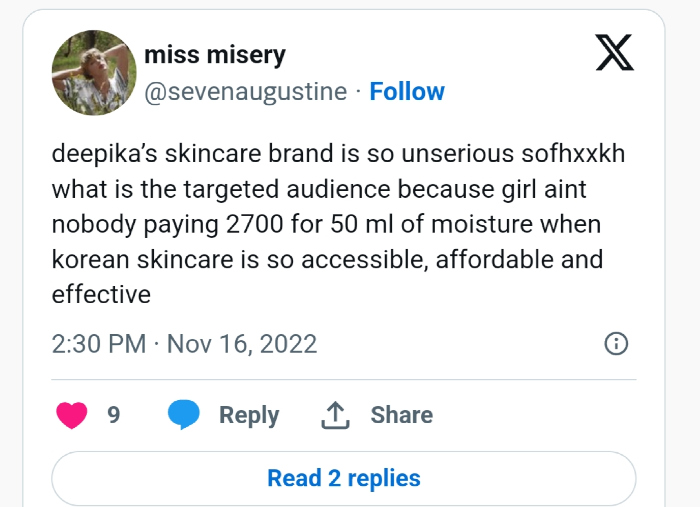Open the tweet info circle icon
The height and width of the screenshot is (507, 700).
point(617,344)
